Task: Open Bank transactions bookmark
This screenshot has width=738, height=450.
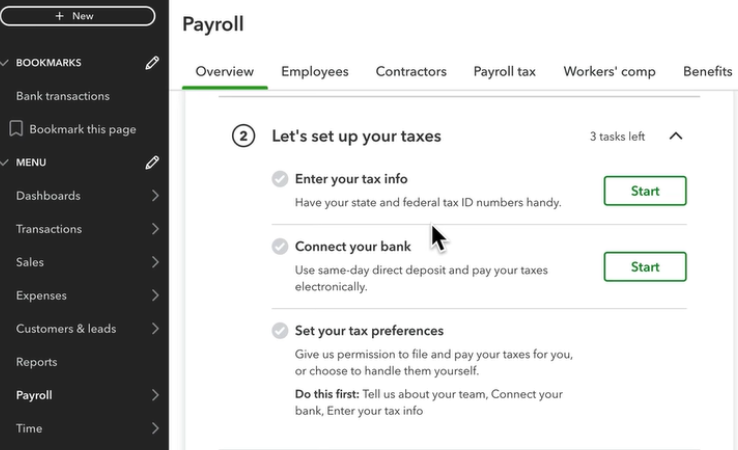Action: tap(63, 96)
